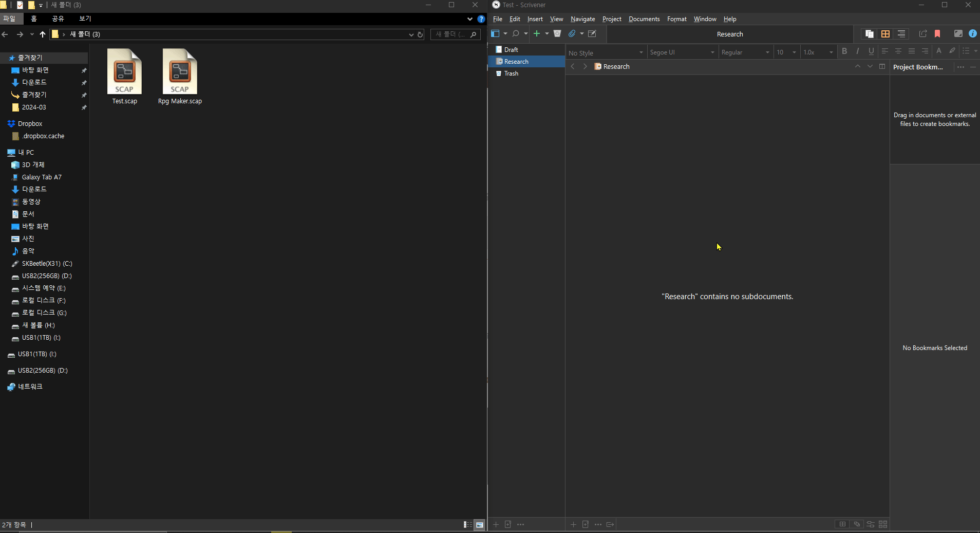Toggle italic formatting
This screenshot has height=533, width=980.
[x=858, y=51]
